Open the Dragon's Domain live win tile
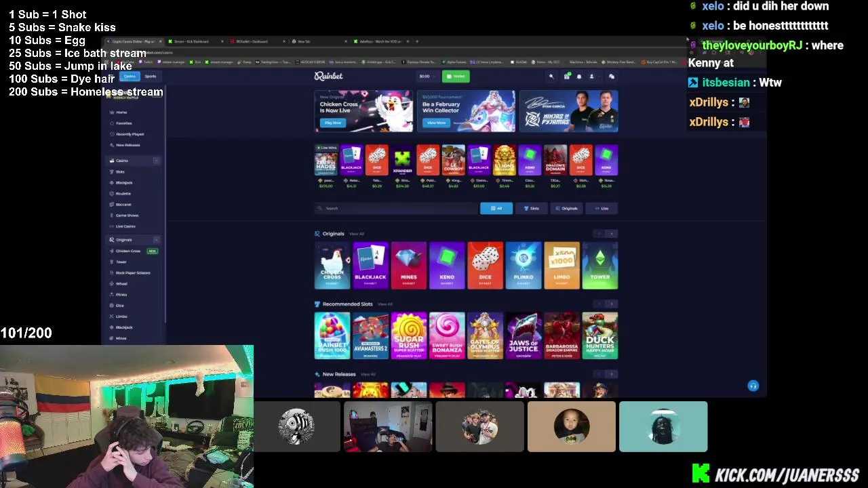 pos(555,161)
